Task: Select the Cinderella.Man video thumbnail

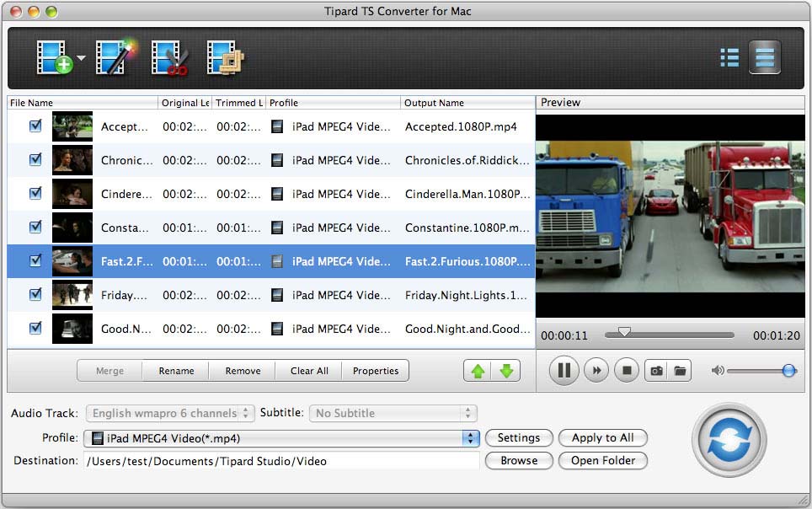Action: (72, 194)
